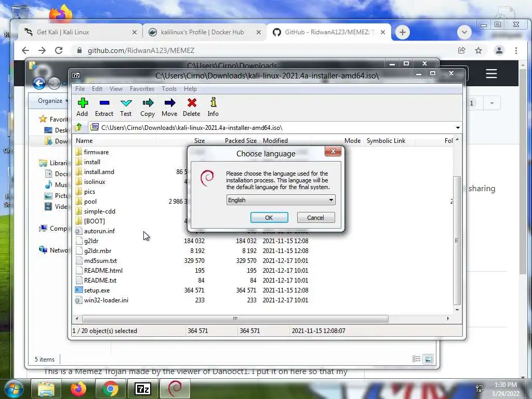Open the Chrome profile avatar
This screenshot has width=532, height=399.
(x=499, y=50)
